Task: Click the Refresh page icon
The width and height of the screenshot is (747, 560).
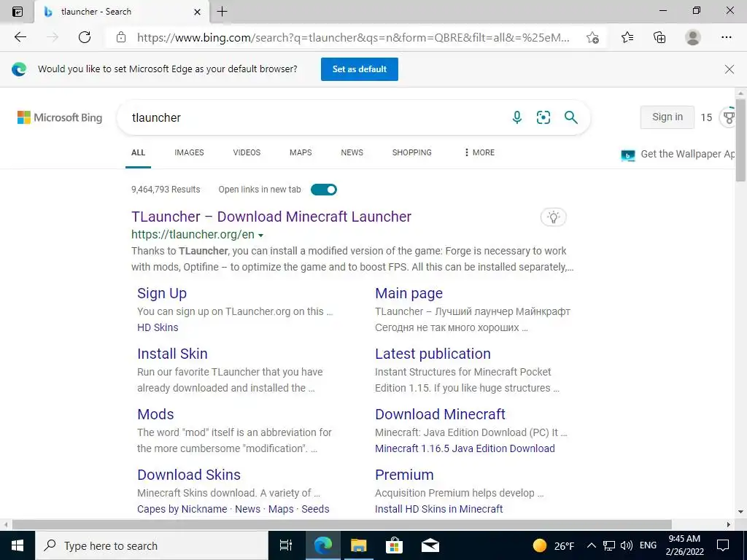Action: [x=85, y=37]
